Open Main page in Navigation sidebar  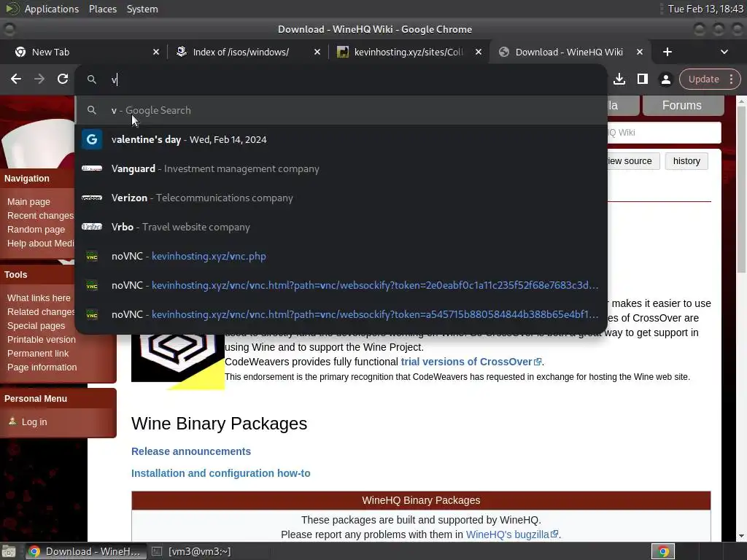(x=28, y=202)
